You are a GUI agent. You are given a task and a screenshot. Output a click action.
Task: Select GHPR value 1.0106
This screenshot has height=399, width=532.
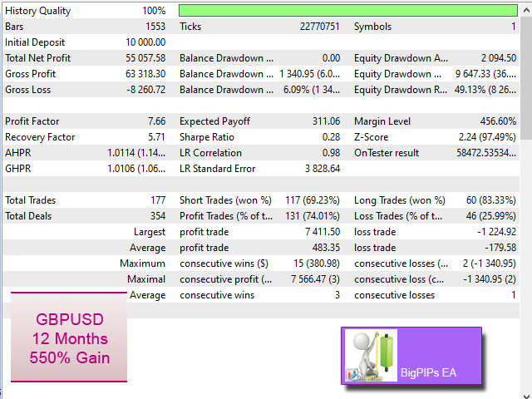click(x=136, y=169)
